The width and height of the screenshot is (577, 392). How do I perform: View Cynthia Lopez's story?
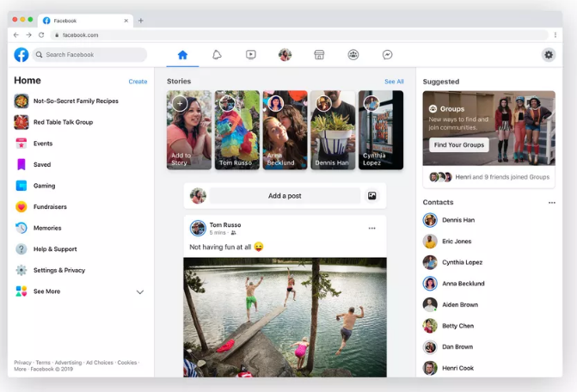click(381, 130)
